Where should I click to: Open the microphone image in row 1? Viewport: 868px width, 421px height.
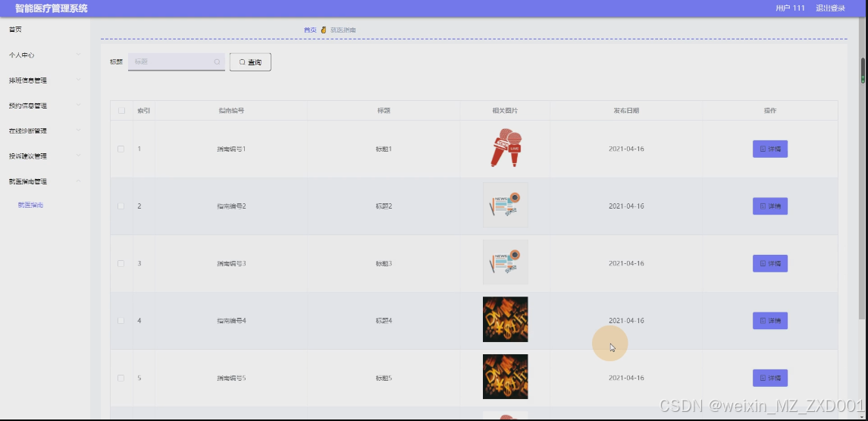[506, 148]
